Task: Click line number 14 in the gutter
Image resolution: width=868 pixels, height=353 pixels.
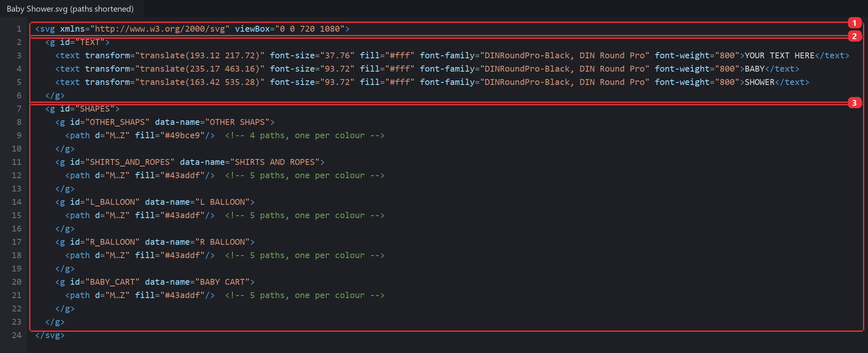Action: [x=17, y=202]
